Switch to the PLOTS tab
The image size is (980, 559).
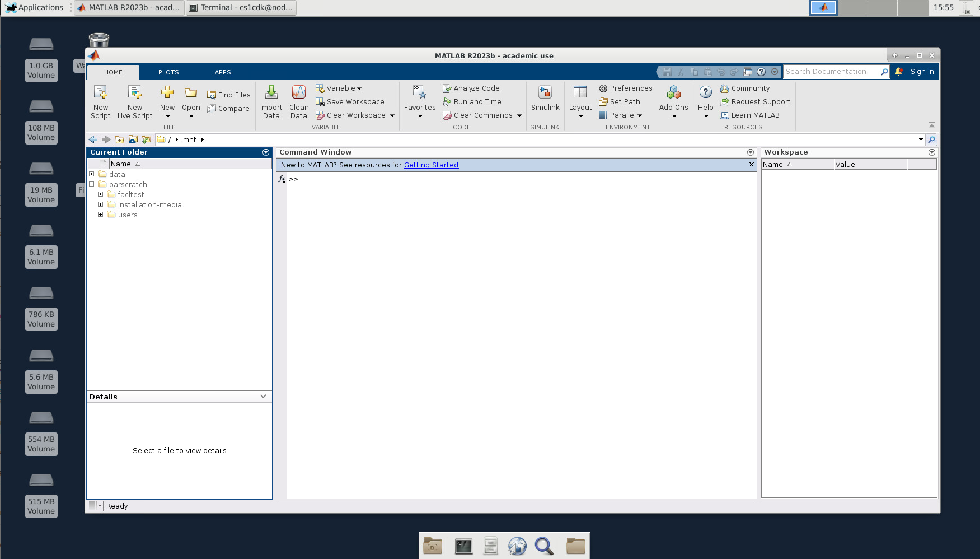click(168, 72)
